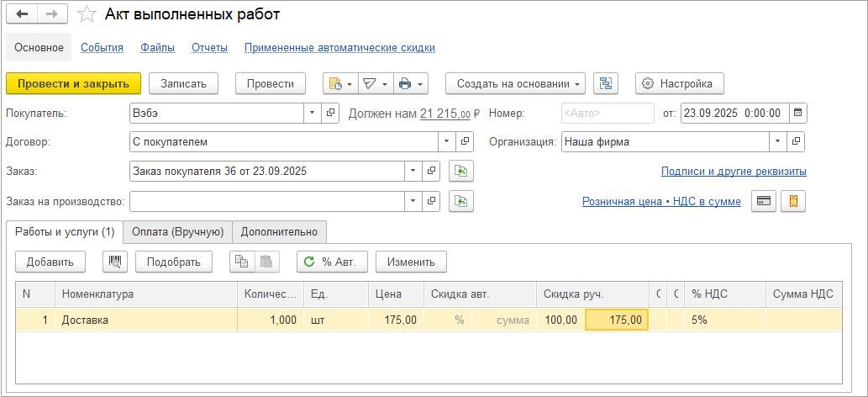Viewport: 868px width, 397px height.
Task: Copy rows icon in table toolbar
Action: [x=243, y=262]
